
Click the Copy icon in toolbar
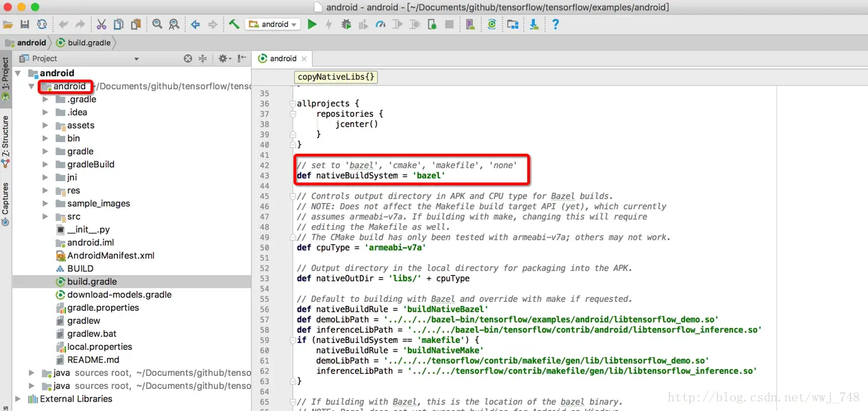click(x=119, y=25)
